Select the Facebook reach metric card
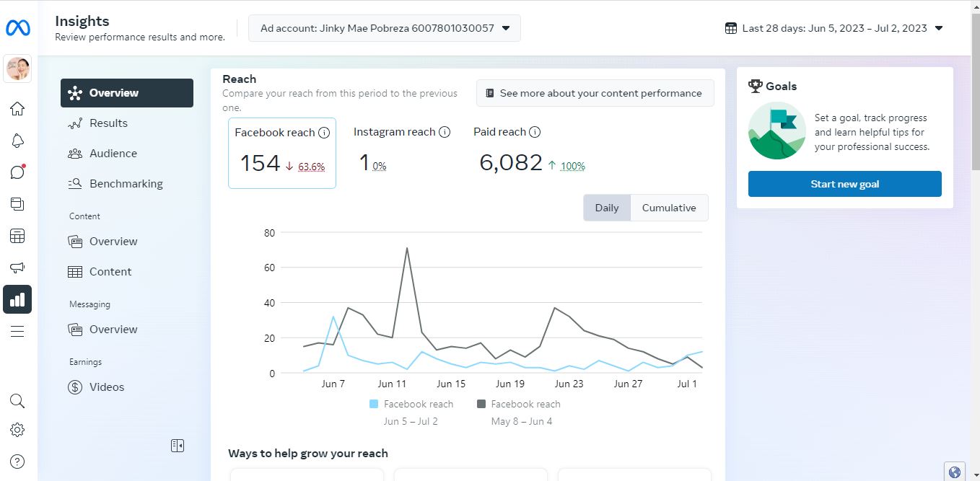The image size is (980, 481). pos(282,153)
